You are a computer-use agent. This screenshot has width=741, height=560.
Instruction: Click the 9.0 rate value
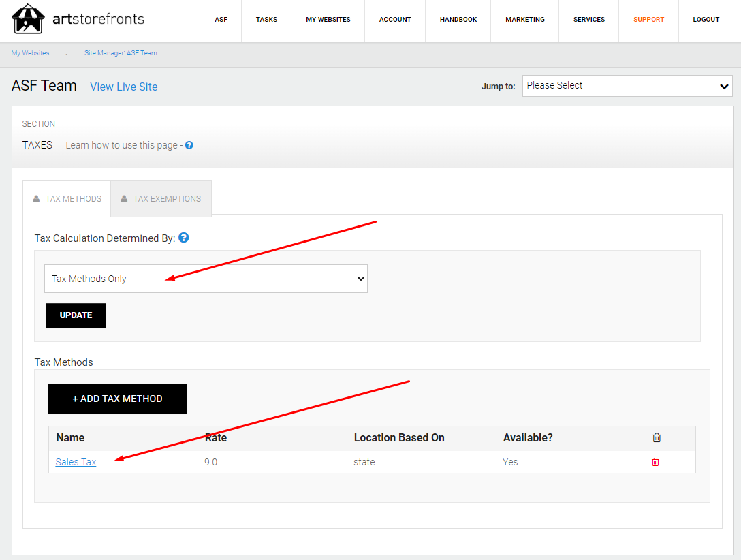click(x=210, y=462)
